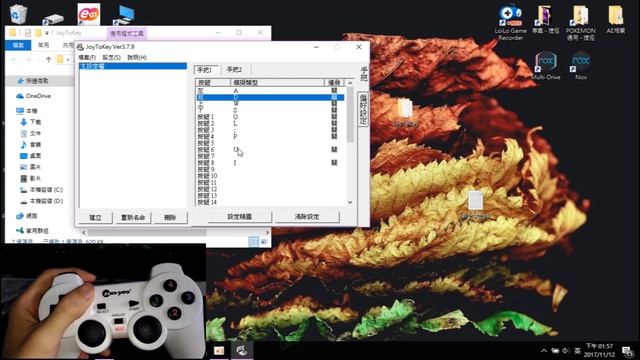Screen dimensions: 640x360
Task: Open the Downloads folder with the blue arrow icon in the sidebar
Action: (x=35, y=122)
